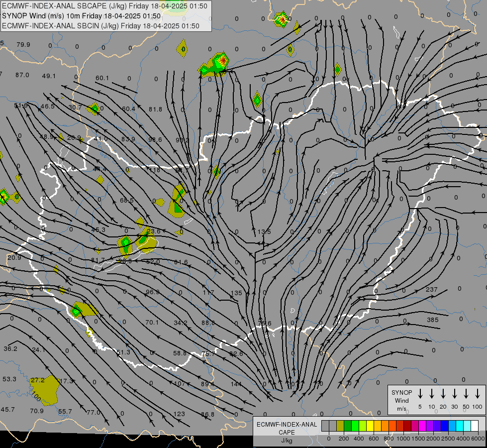The height and width of the screenshot is (448, 487).
Task: Click the 1000 tick label on colorbar
Action: tap(403, 439)
